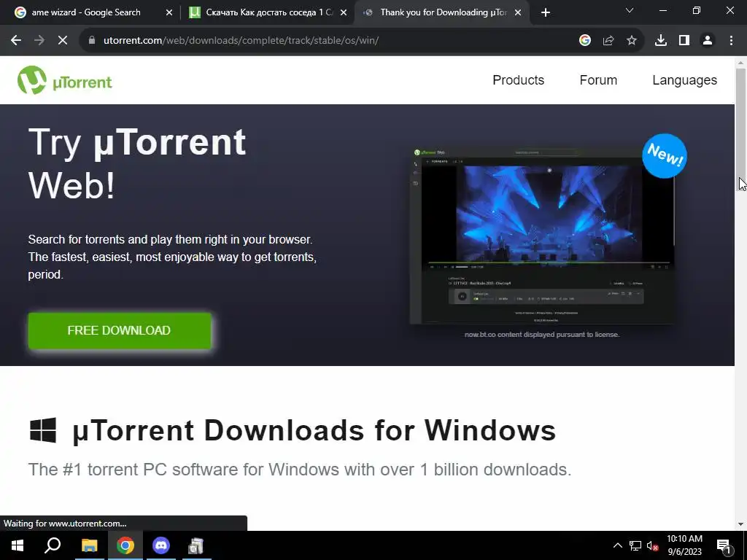This screenshot has width=747, height=560.
Task: Open the clock showing 10:10 AM
Action: [684, 545]
